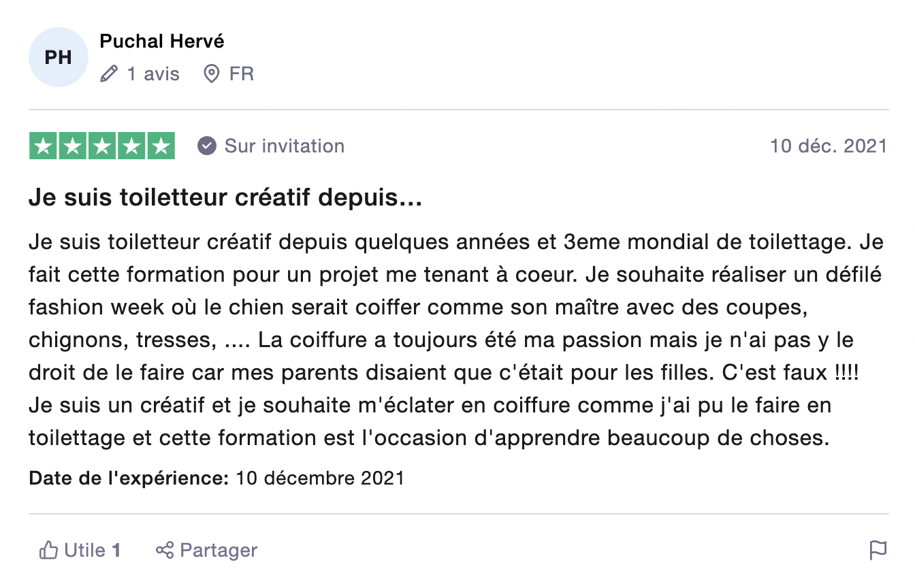Screen dimensions: 915x588
Task: Flag this review with flag icon
Action: 879,550
